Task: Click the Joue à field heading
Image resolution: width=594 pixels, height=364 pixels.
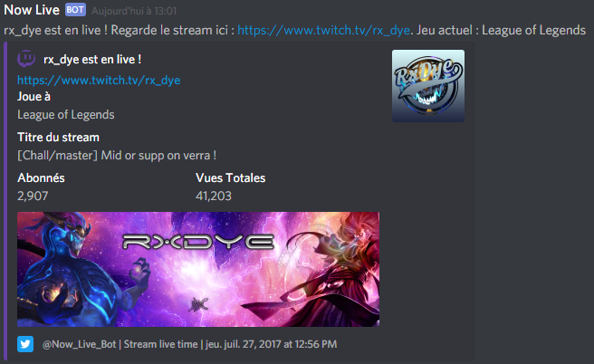Action: (34, 97)
